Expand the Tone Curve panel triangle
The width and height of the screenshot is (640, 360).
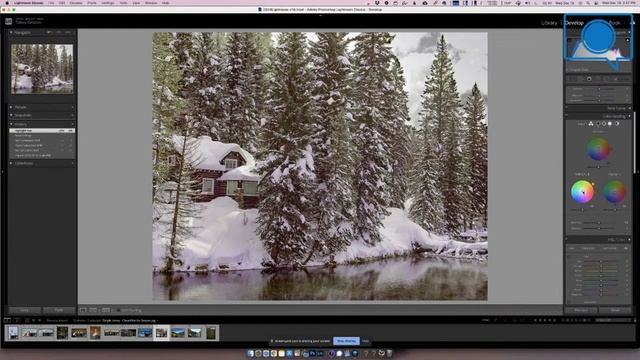coord(630,108)
